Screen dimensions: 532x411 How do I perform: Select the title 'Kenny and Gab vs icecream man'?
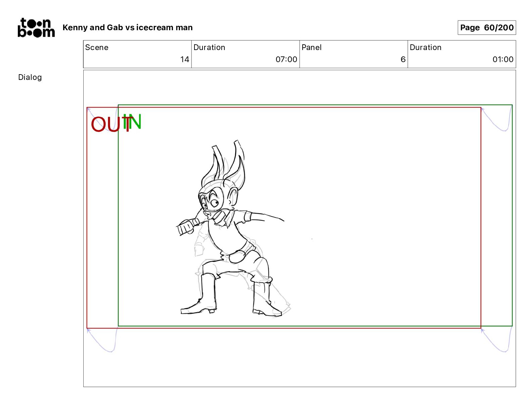(x=128, y=28)
